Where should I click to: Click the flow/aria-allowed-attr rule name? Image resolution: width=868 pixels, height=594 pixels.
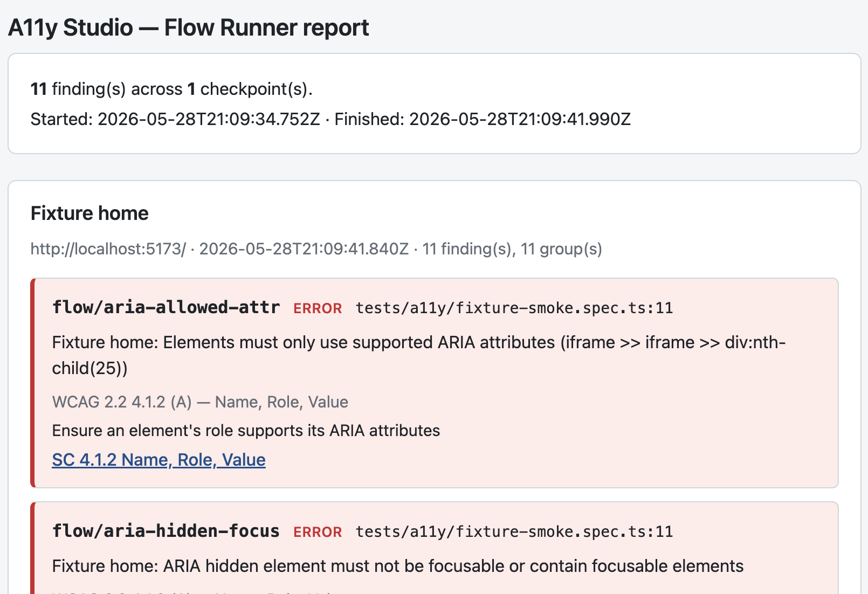coord(166,307)
